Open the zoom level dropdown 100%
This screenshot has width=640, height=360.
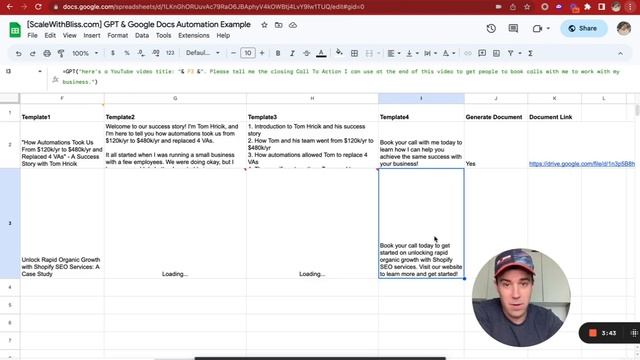click(85, 53)
